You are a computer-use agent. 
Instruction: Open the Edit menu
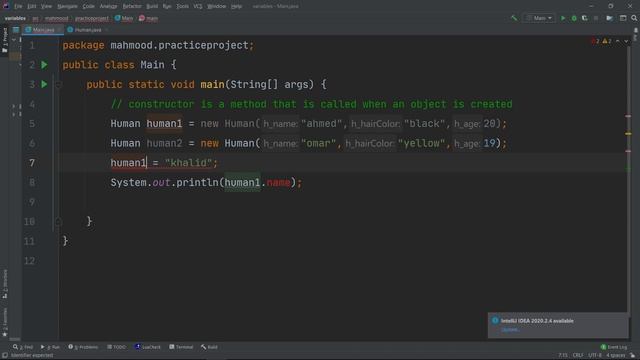pyautogui.click(x=31, y=6)
